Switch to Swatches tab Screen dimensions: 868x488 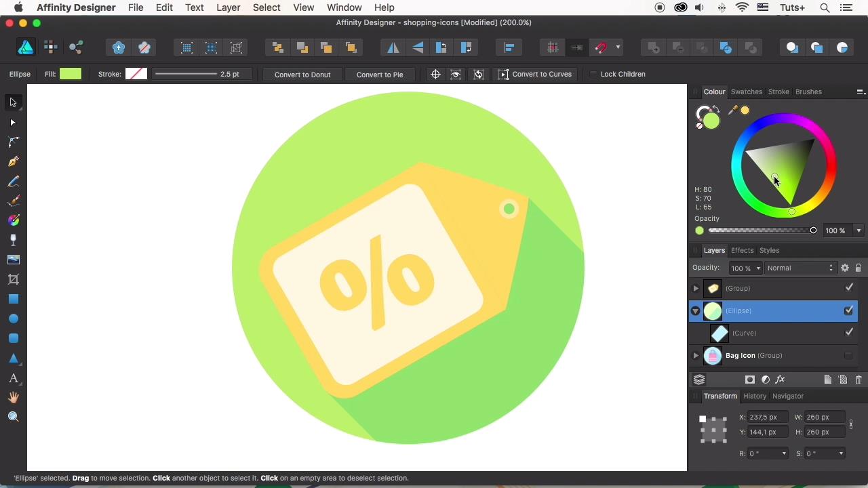(747, 91)
